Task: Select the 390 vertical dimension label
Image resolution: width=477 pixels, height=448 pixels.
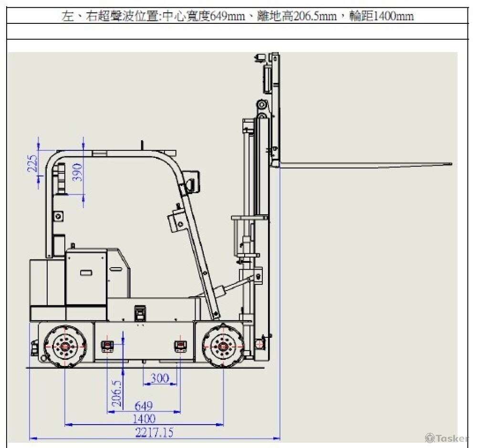Action: coord(78,172)
